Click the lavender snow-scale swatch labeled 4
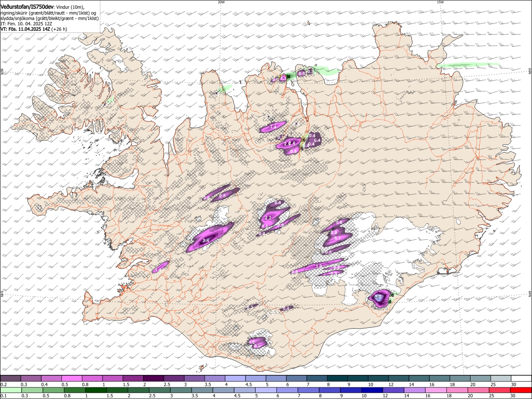The height and width of the screenshot is (399, 532). pos(235,379)
